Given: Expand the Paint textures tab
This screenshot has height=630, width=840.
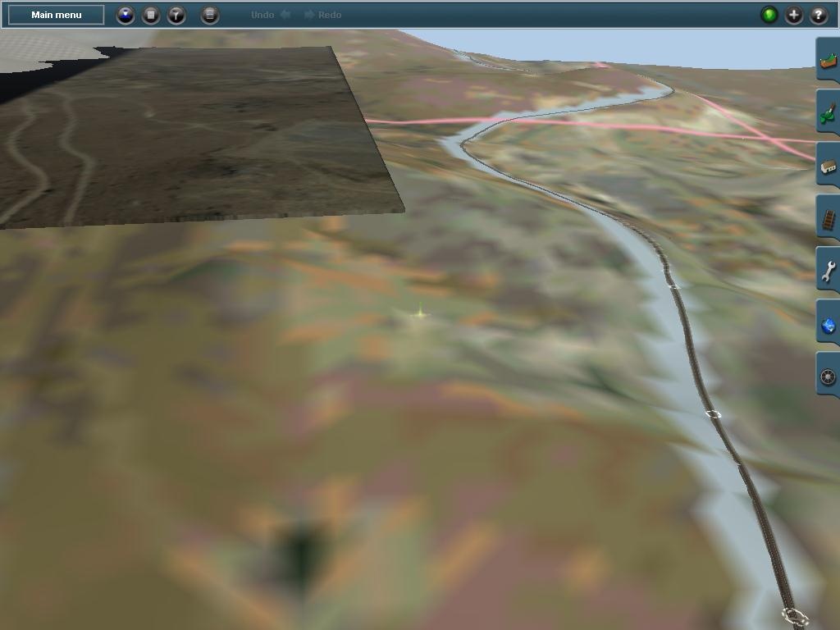Looking at the screenshot, I should 829,113.
